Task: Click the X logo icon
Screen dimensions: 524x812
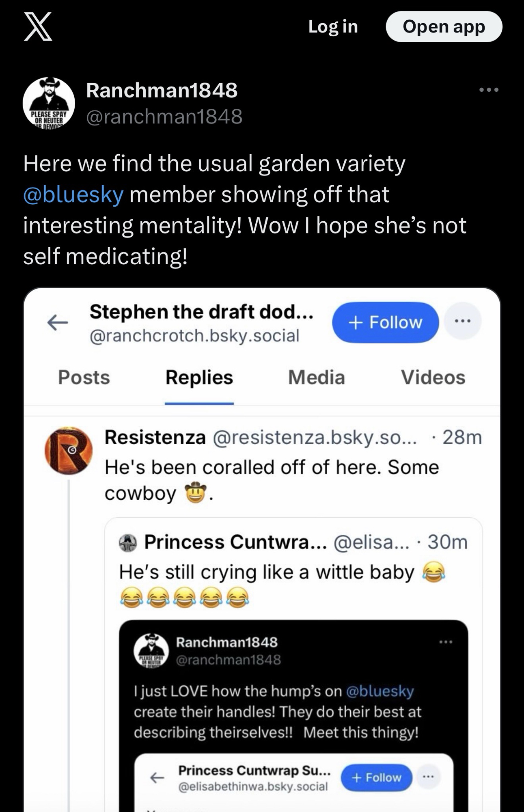Action: 38,26
